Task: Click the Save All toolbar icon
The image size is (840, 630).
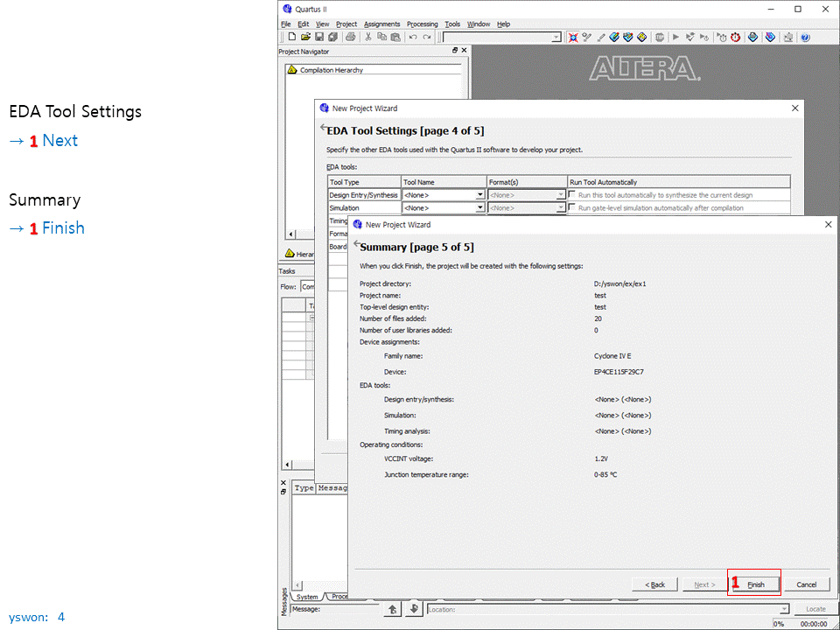Action: (332, 37)
